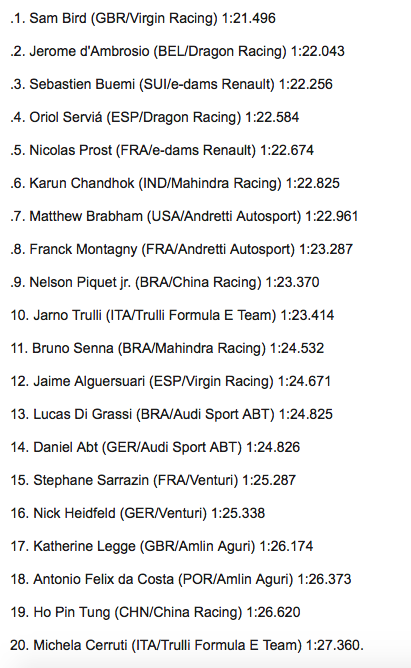Select Michela Cerruti last place entry
Viewport: 411px width, 668px height.
pyautogui.click(x=187, y=645)
